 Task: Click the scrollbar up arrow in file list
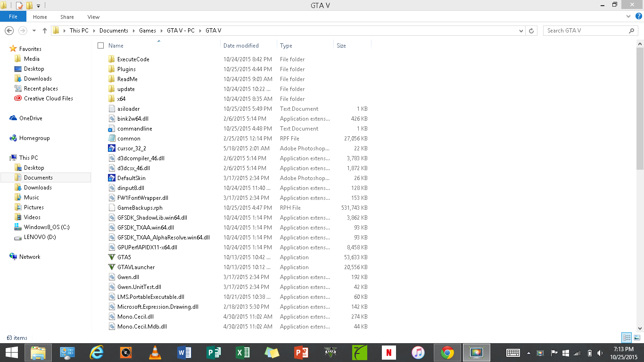640,44
